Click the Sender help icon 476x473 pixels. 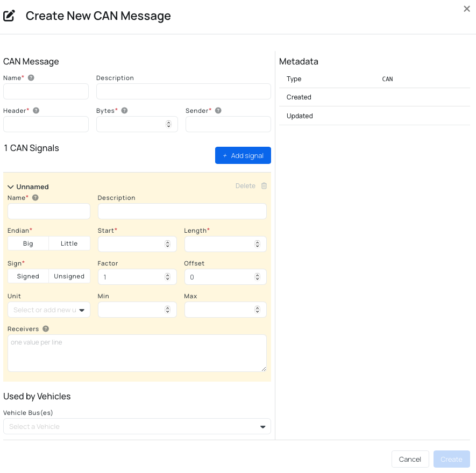coord(218,111)
